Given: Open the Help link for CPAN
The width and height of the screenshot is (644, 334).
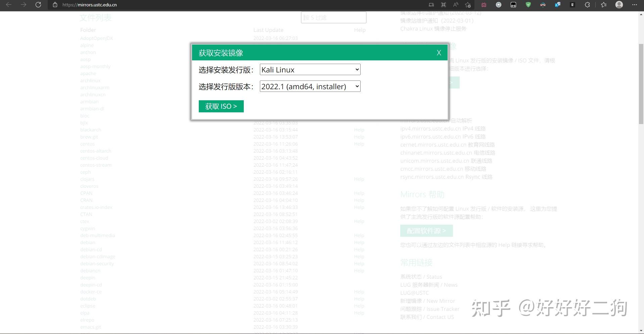Looking at the screenshot, I should (359, 193).
